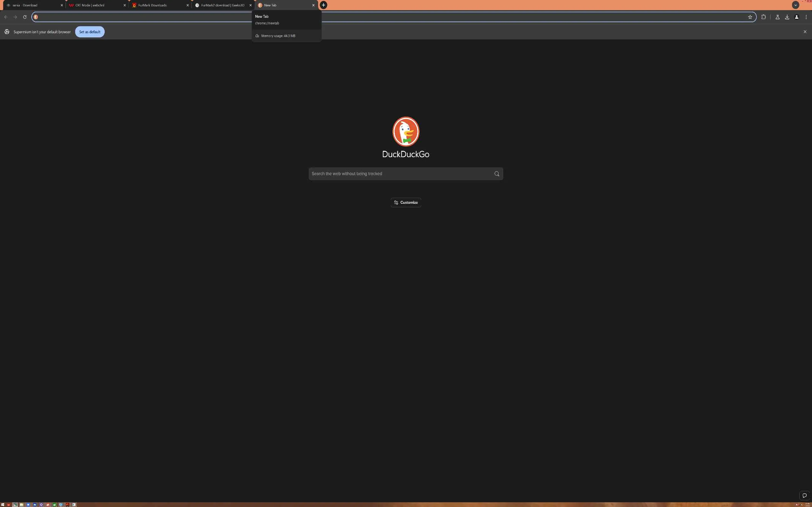The image size is (812, 507).
Task: Open the Extensions puzzle-piece menu
Action: click(x=763, y=17)
